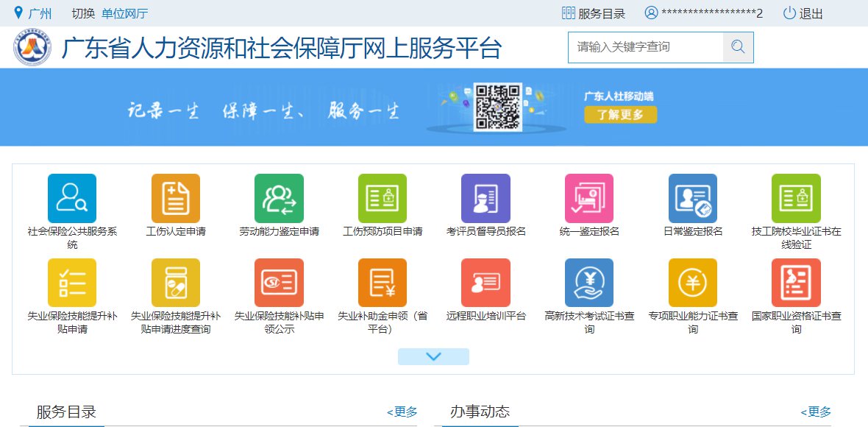Click the 失业保险技能提升补贴申请 icon
This screenshot has width=868, height=427.
(x=72, y=283)
